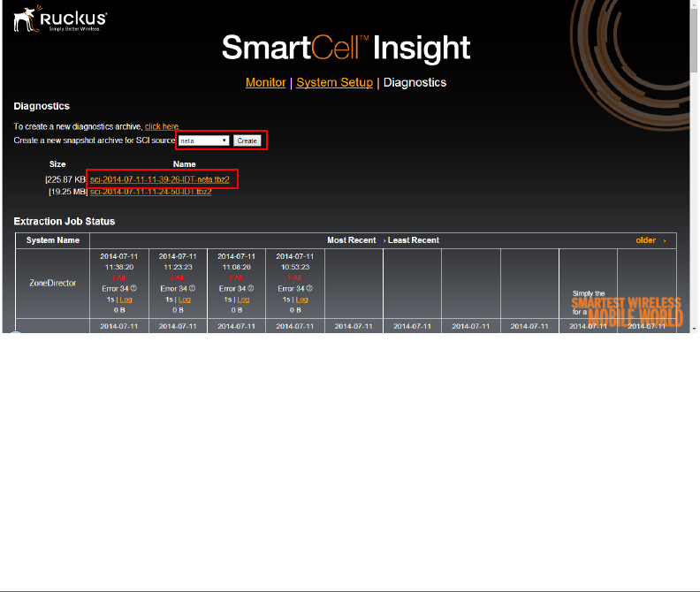Image resolution: width=700 pixels, height=592 pixels.
Task: View Log for the 11:23:23 job
Action: point(185,300)
